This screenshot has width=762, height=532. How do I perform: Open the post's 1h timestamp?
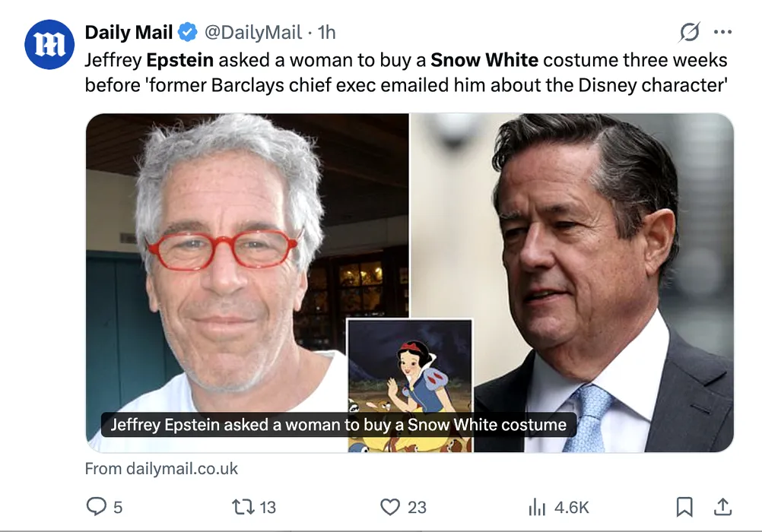click(x=326, y=33)
